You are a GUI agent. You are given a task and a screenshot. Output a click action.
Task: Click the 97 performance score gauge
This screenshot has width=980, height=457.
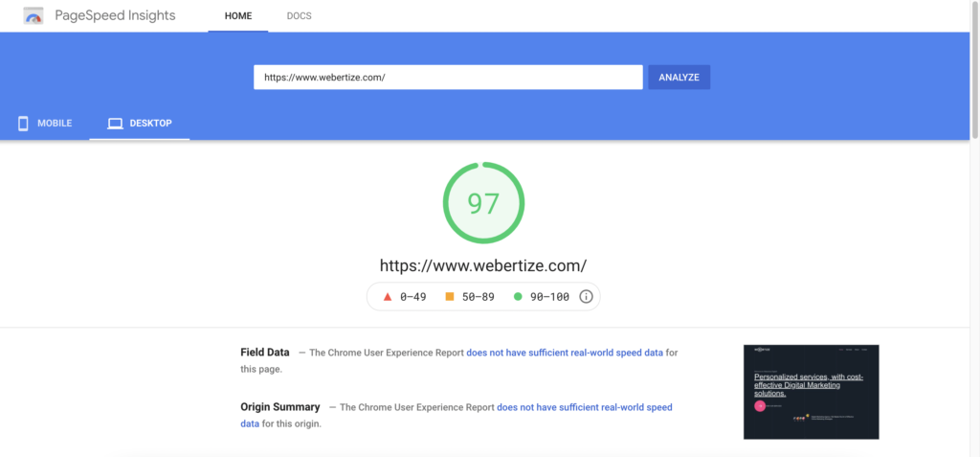[x=483, y=203]
